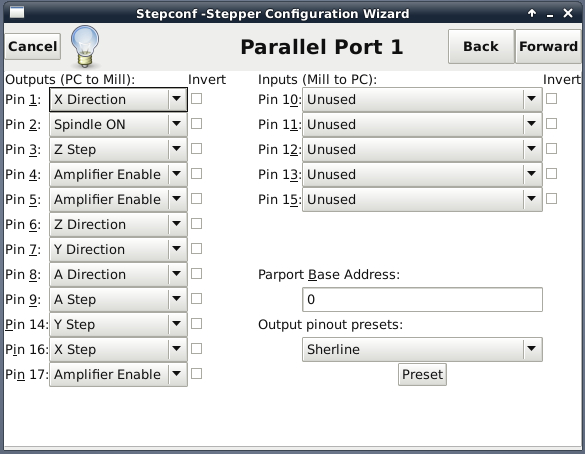The image size is (585, 454).
Task: Open Pin 14 Y Step dropdown arrow
Action: pyautogui.click(x=176, y=324)
